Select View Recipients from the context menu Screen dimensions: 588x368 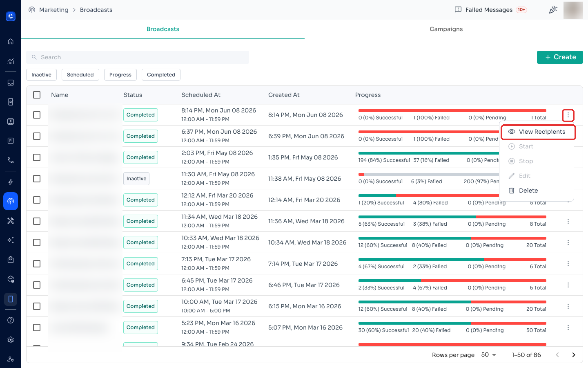point(537,132)
